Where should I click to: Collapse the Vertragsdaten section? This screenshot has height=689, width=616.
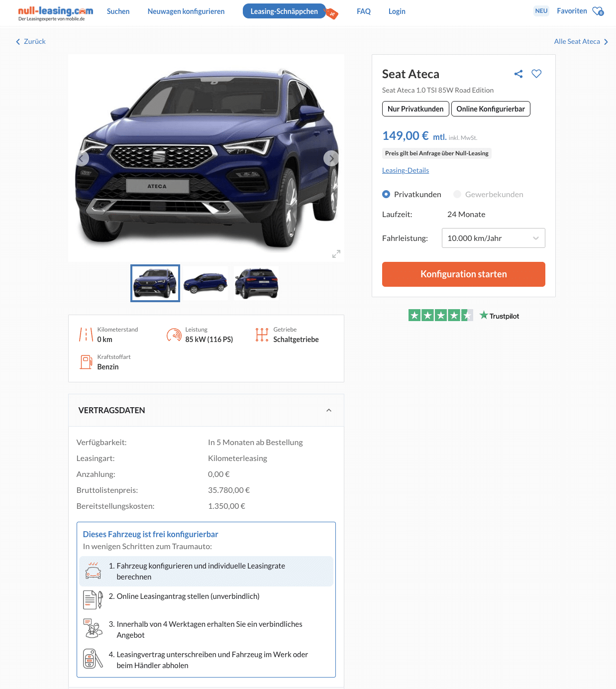coord(329,410)
